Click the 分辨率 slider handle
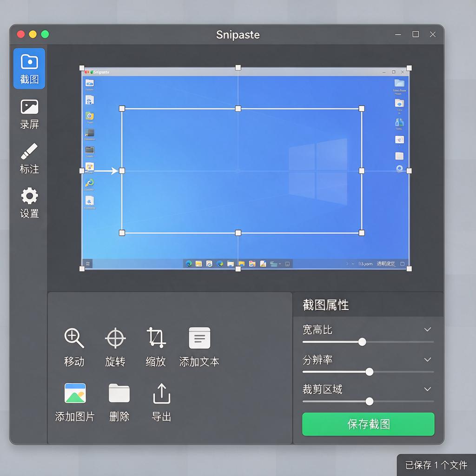476x476 pixels. [369, 372]
